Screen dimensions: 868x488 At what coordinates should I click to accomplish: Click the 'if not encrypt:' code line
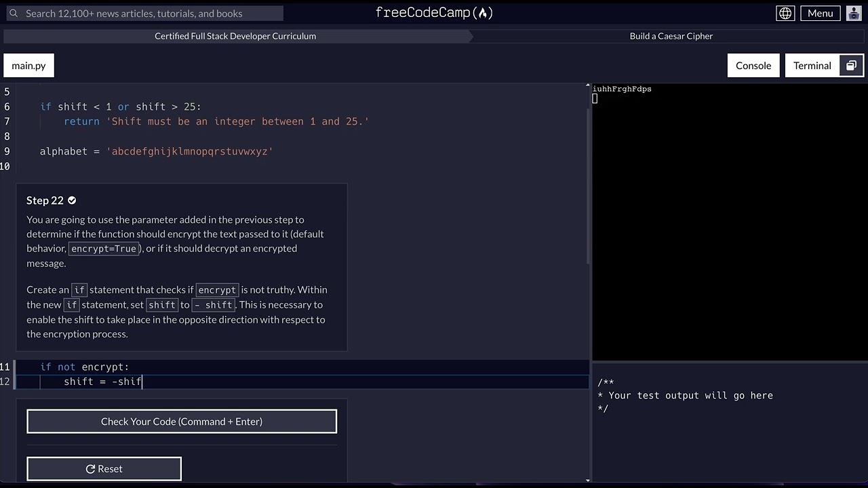pos(84,367)
